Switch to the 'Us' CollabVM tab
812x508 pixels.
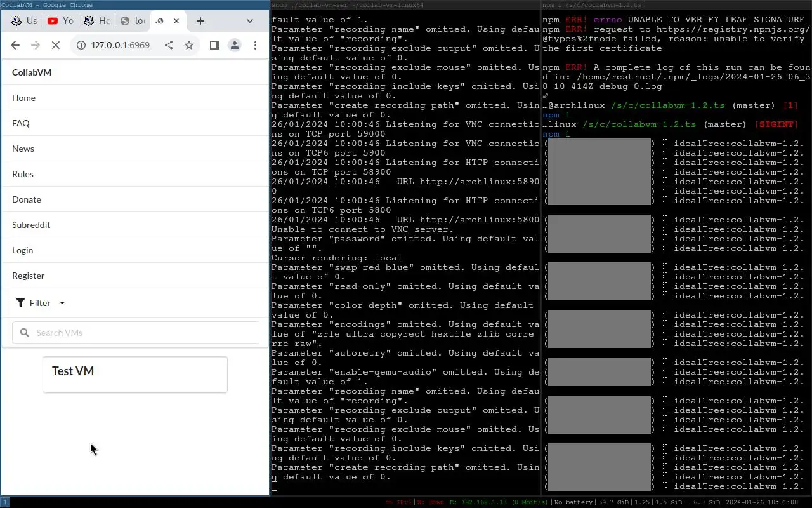(23, 21)
